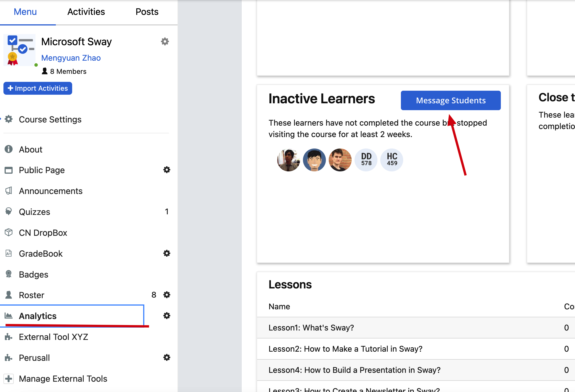Image resolution: width=575 pixels, height=392 pixels.
Task: Click the Quizzes head icon
Action: 9,211
